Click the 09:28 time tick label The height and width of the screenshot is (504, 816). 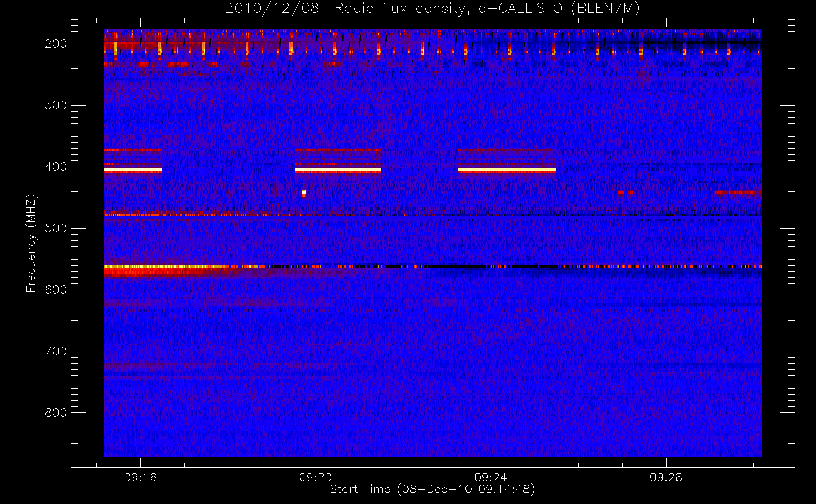pyautogui.click(x=666, y=477)
